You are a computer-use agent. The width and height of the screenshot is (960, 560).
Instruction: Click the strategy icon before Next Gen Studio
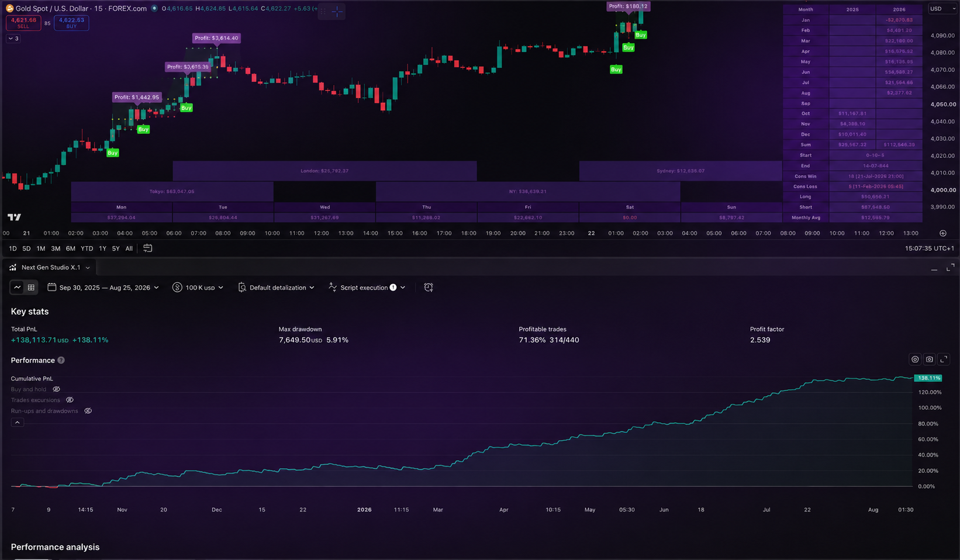[x=13, y=267]
